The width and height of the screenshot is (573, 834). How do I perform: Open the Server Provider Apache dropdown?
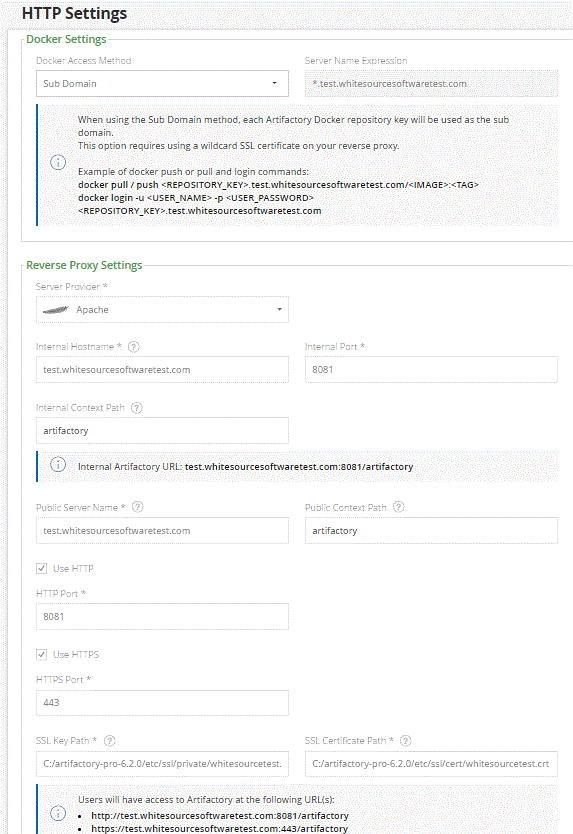[162, 310]
